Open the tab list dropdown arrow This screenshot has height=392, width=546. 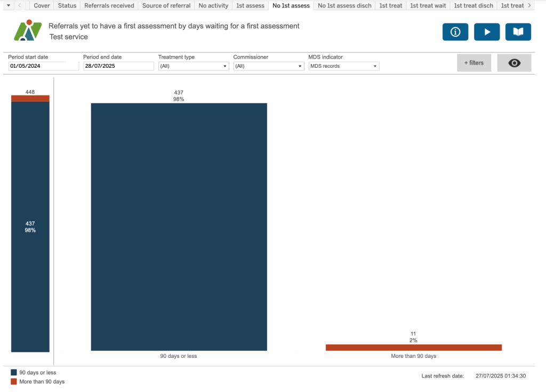click(7, 6)
